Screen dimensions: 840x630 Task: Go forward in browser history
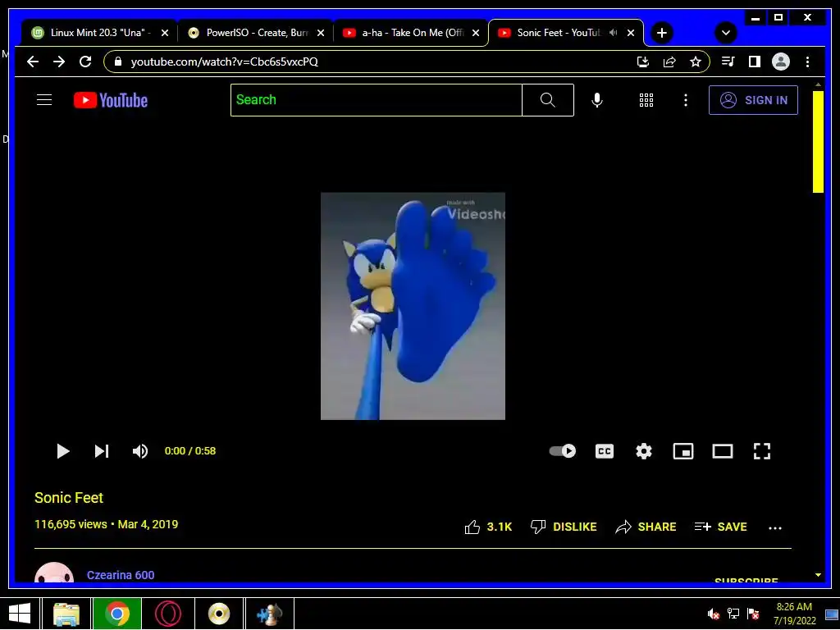coord(59,62)
